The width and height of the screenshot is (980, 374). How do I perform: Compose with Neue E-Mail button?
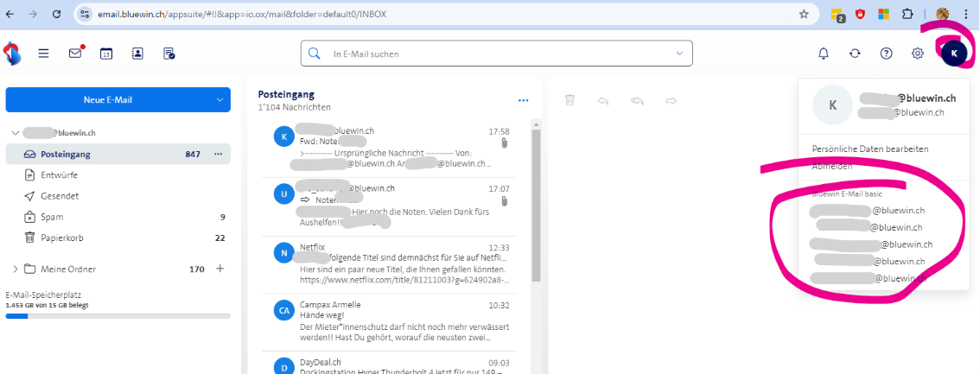107,100
